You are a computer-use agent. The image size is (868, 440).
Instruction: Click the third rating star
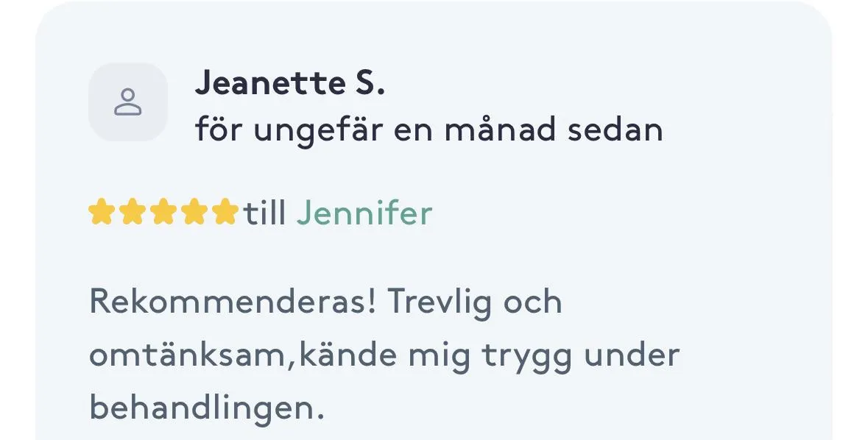pyautogui.click(x=164, y=213)
